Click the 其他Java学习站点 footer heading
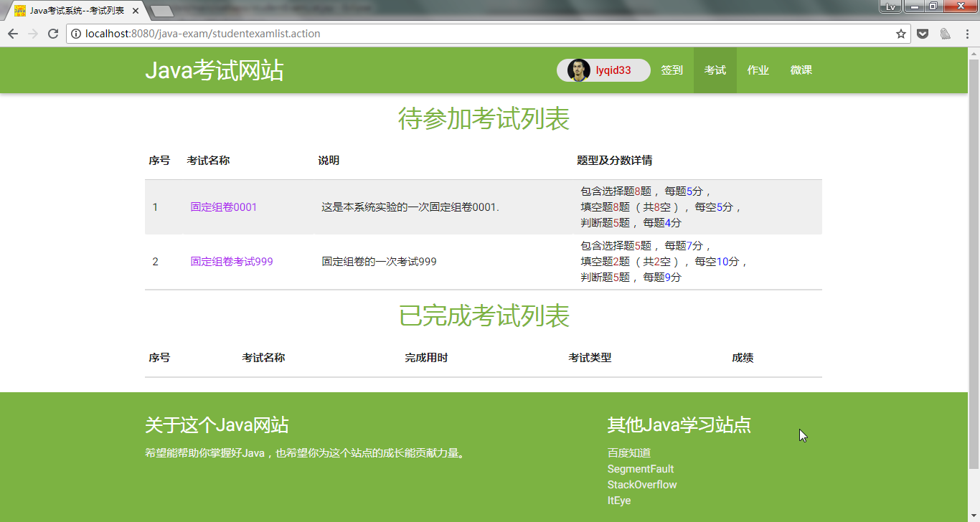The image size is (980, 522). [x=679, y=425]
